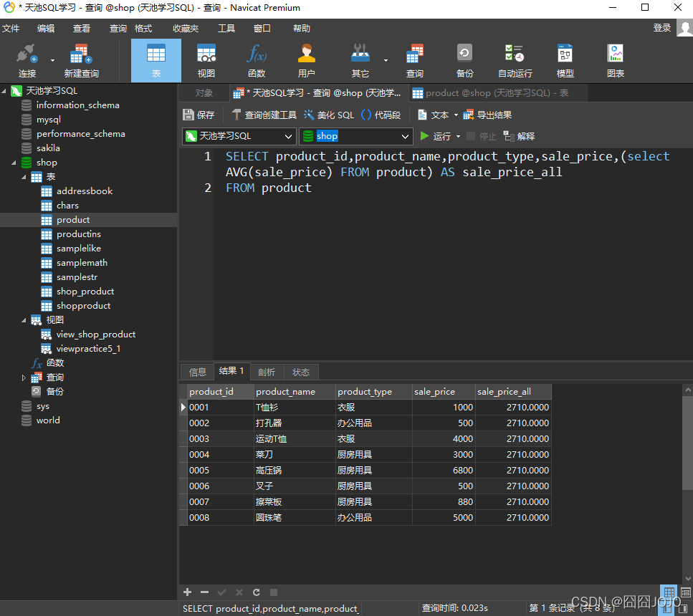Open the 查询 query toolbar icon
Viewport: 693px width, 616px height.
[414, 61]
